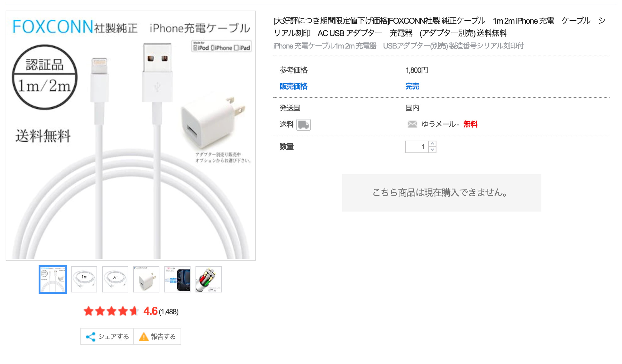Select the 1m cable thumbnail
Screen dimensions: 622x364
point(84,279)
